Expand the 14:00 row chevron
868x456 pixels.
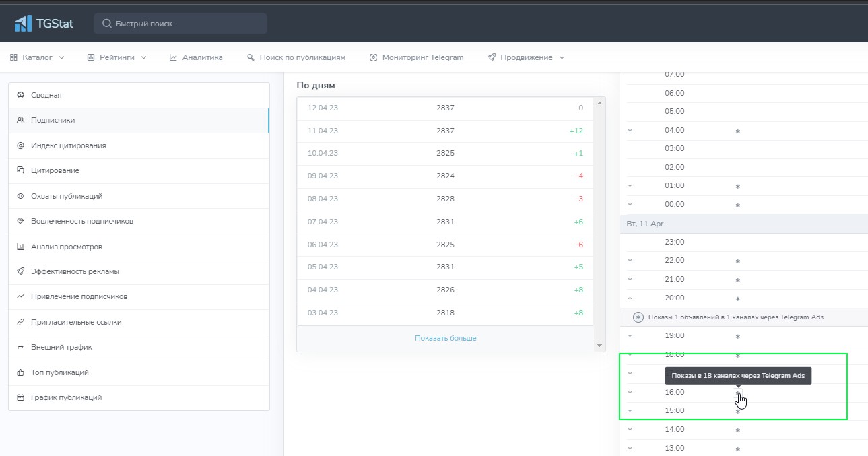tap(630, 429)
